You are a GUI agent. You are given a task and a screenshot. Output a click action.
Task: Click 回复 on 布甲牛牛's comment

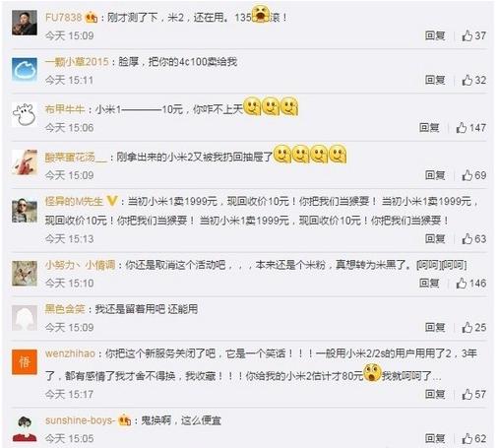429,127
